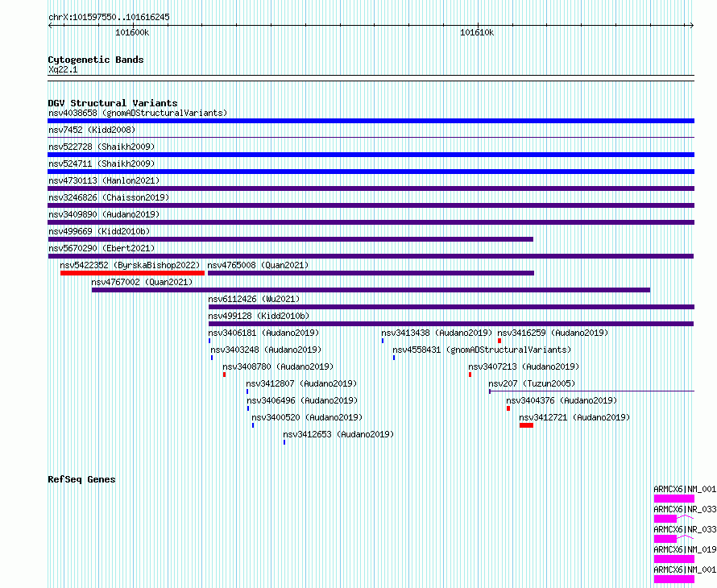Click blue marker under nsv3412653

(284, 442)
